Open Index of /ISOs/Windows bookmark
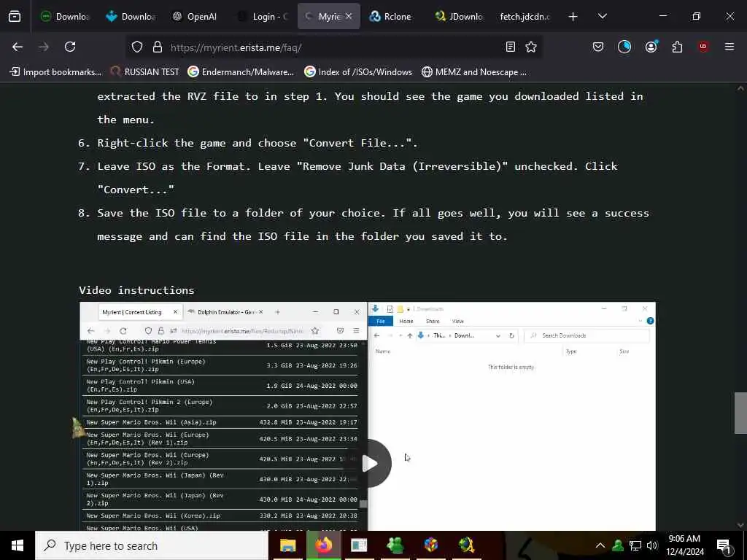The height and width of the screenshot is (560, 747). click(358, 72)
